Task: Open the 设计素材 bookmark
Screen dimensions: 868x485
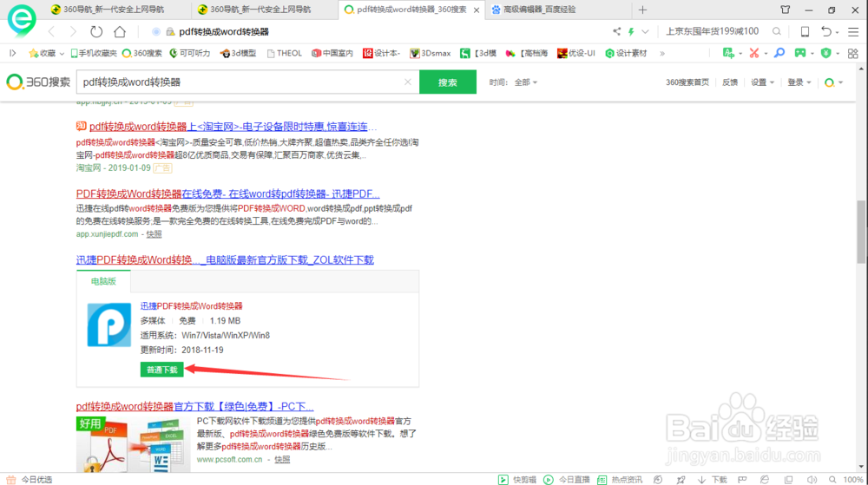Action: pos(626,53)
